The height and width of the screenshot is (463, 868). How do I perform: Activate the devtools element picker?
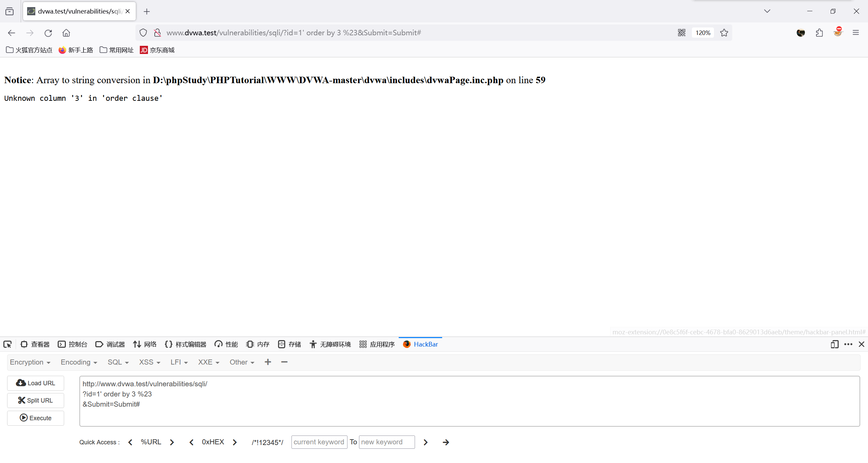click(7, 344)
